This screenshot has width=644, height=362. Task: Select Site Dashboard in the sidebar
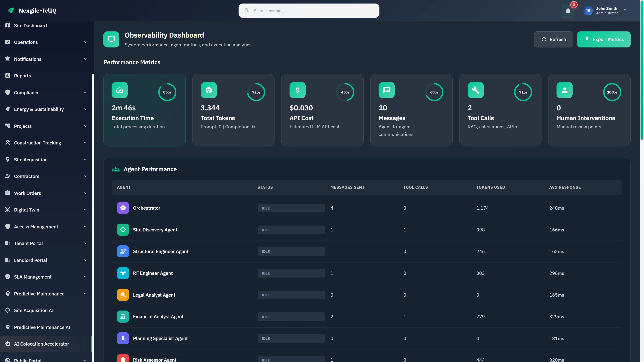[x=30, y=25]
